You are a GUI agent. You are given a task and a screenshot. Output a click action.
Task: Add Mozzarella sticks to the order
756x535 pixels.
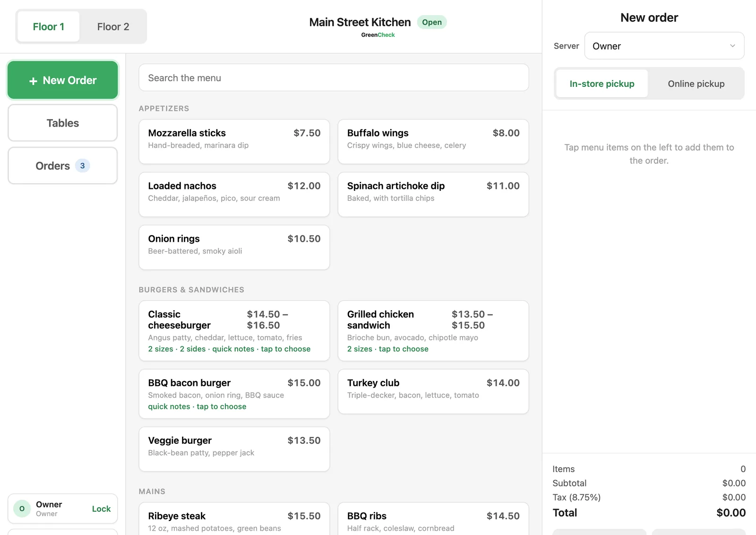point(234,142)
